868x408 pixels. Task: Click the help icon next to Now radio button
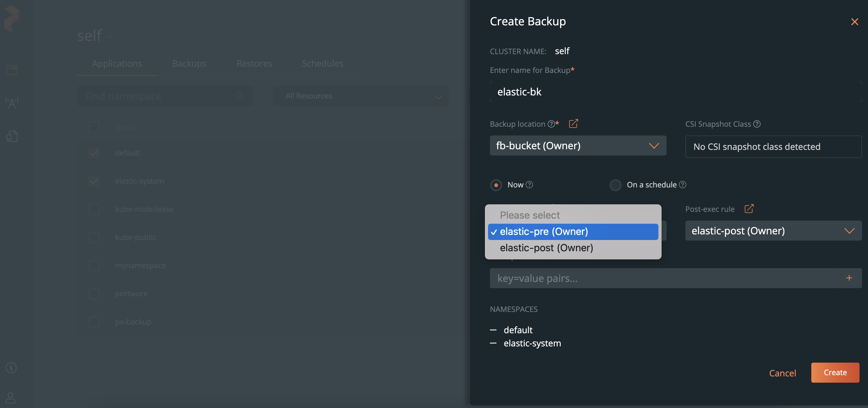pos(529,185)
